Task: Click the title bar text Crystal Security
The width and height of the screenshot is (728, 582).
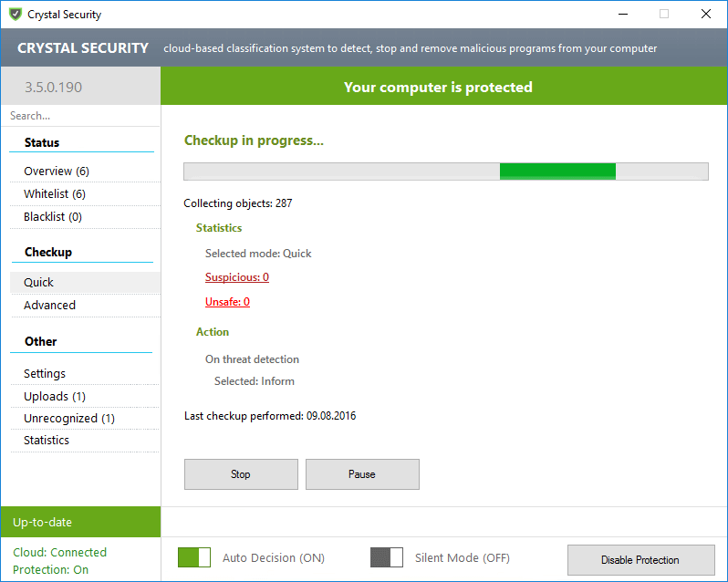Action: [x=64, y=15]
